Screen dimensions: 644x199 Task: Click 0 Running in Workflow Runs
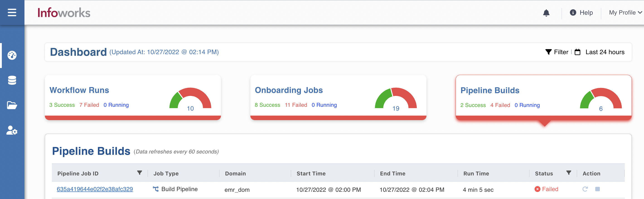(116, 105)
